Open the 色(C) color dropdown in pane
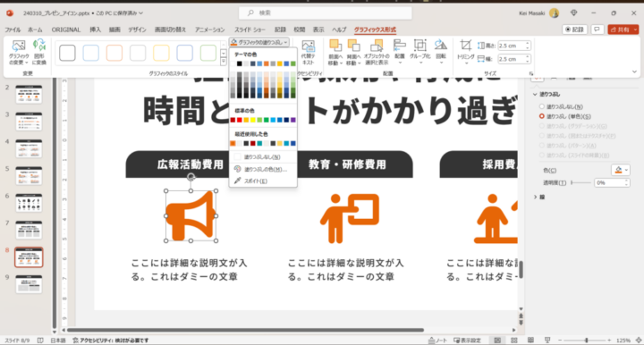The width and height of the screenshot is (644, 345). [x=621, y=170]
